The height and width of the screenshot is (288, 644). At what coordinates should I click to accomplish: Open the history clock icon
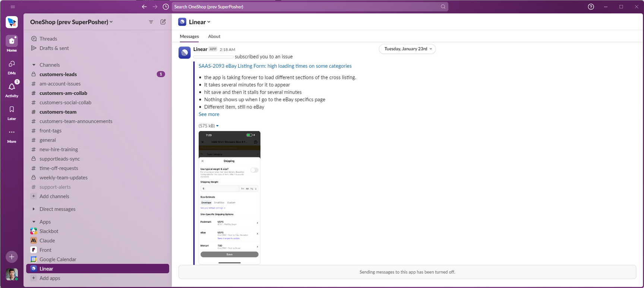pyautogui.click(x=166, y=7)
